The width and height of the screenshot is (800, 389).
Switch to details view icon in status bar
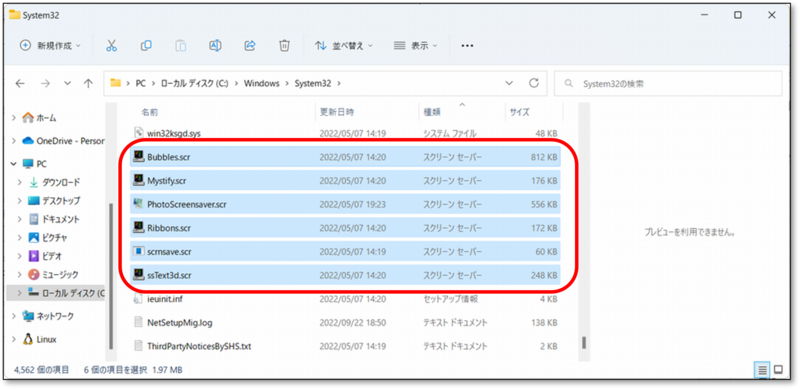[763, 370]
